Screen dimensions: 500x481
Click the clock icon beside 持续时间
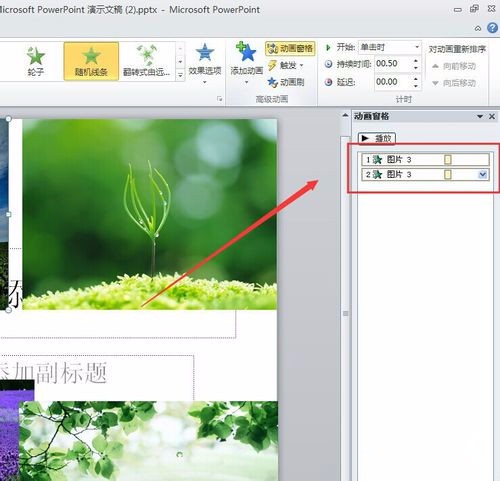click(328, 64)
